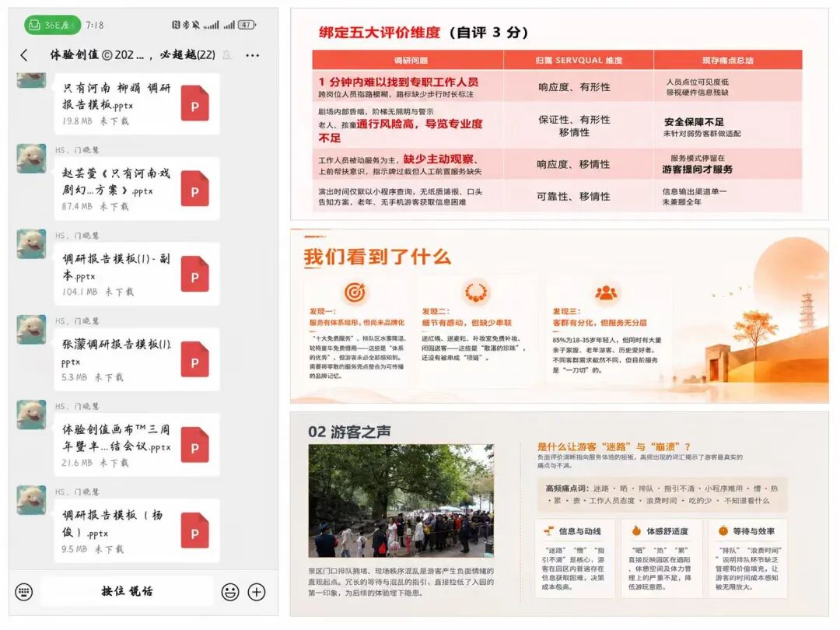The height and width of the screenshot is (630, 840).
Task: Click the target icon above 发现一
Action: point(355,292)
